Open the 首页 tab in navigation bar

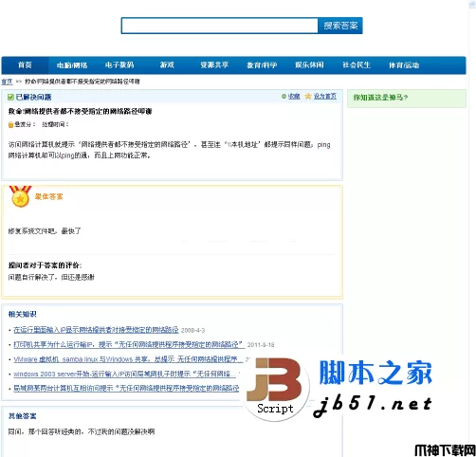(x=25, y=65)
